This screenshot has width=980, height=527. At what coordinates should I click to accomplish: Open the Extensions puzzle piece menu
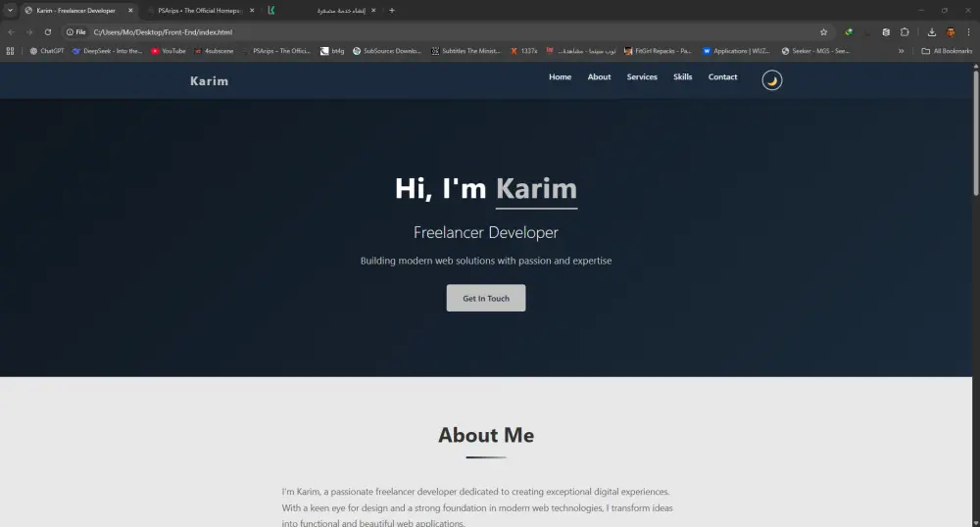point(905,32)
